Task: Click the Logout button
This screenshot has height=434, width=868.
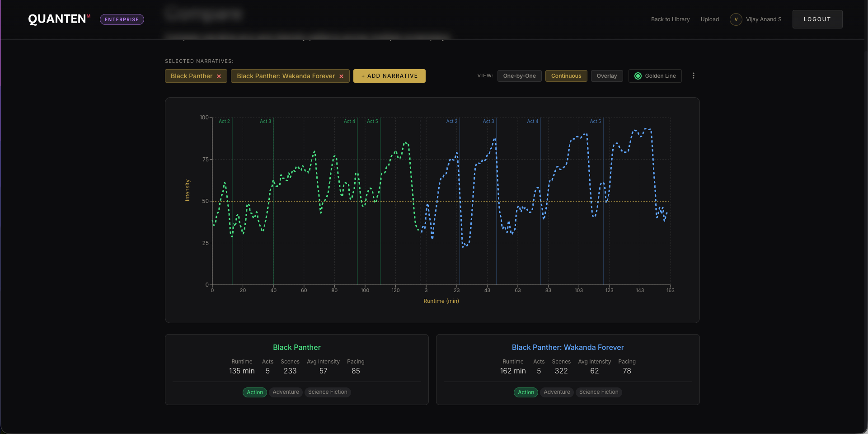Action: point(817,19)
